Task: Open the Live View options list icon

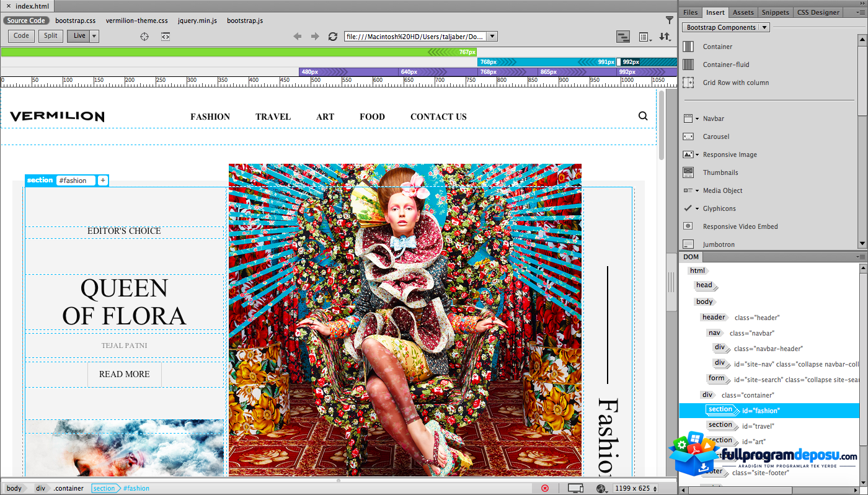Action: [x=645, y=37]
